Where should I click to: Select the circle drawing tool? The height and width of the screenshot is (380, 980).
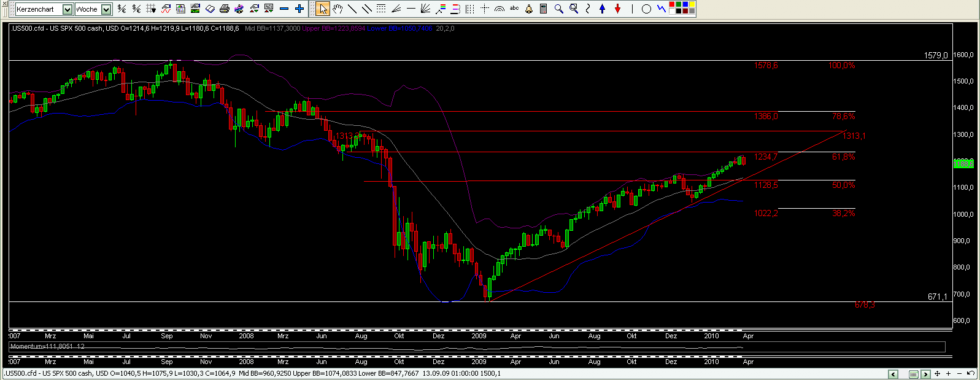pos(646,9)
